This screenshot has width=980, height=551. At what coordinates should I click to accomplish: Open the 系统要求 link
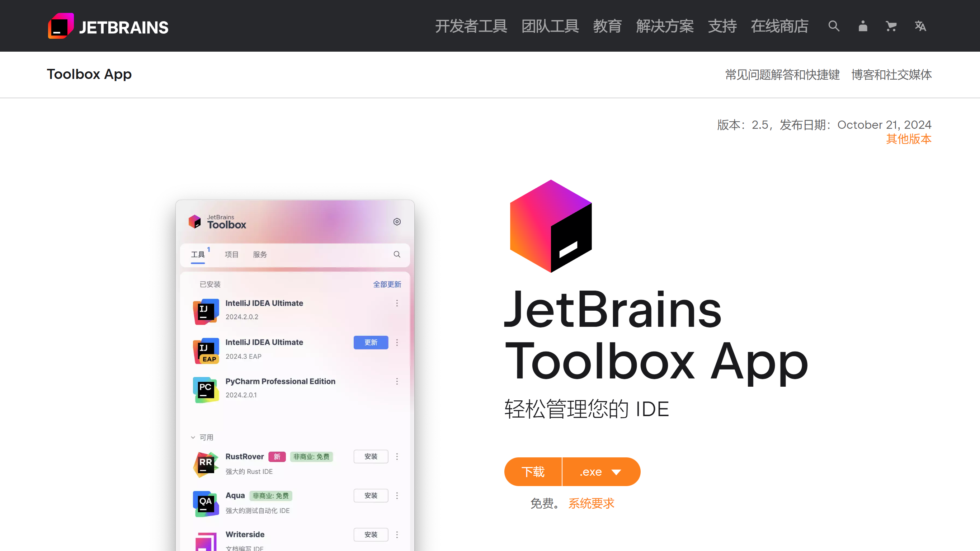click(x=591, y=503)
